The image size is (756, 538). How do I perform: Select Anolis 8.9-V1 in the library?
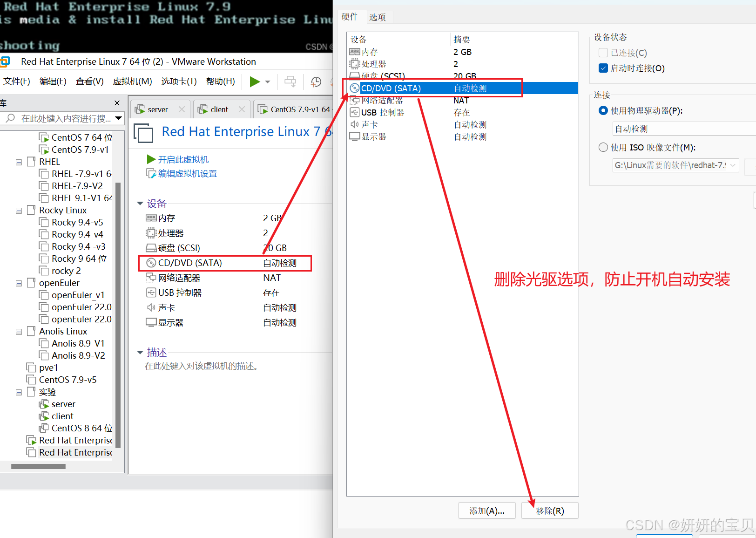click(x=78, y=343)
